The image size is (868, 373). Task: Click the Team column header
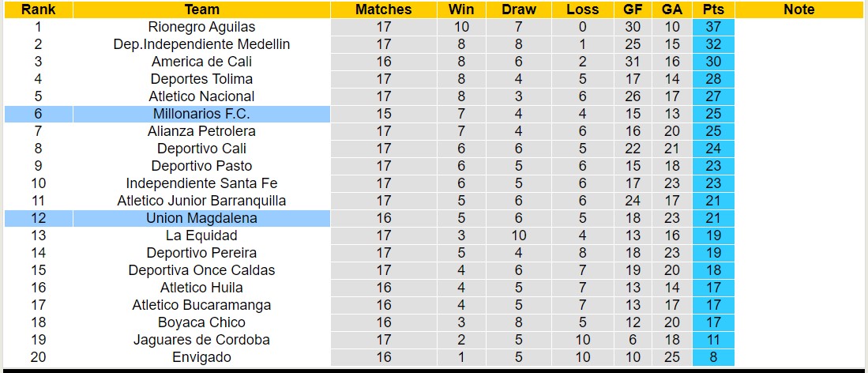point(201,9)
